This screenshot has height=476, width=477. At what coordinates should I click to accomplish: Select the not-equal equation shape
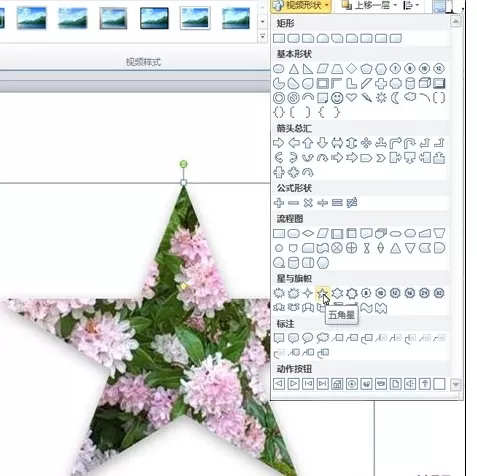351,203
